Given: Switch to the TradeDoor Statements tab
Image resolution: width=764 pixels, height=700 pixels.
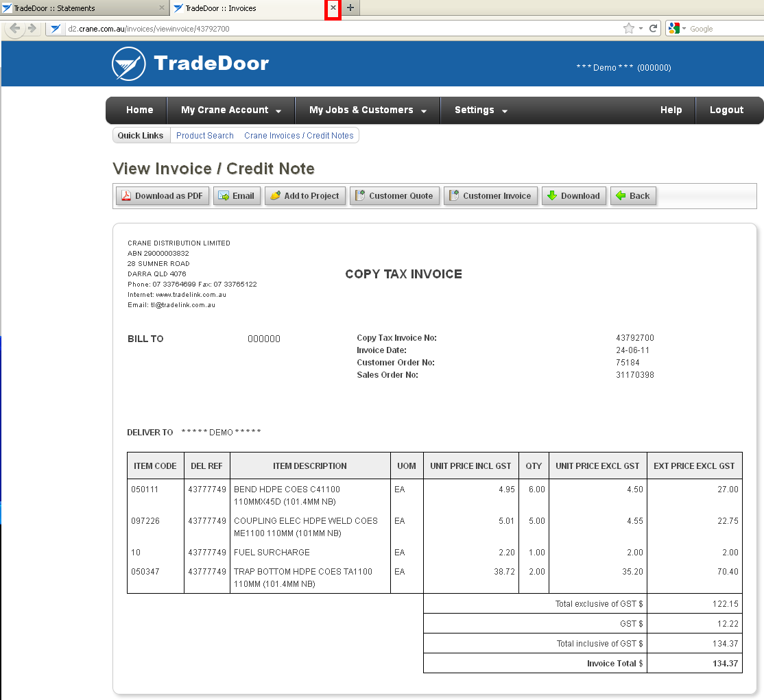Looking at the screenshot, I should tap(84, 8).
